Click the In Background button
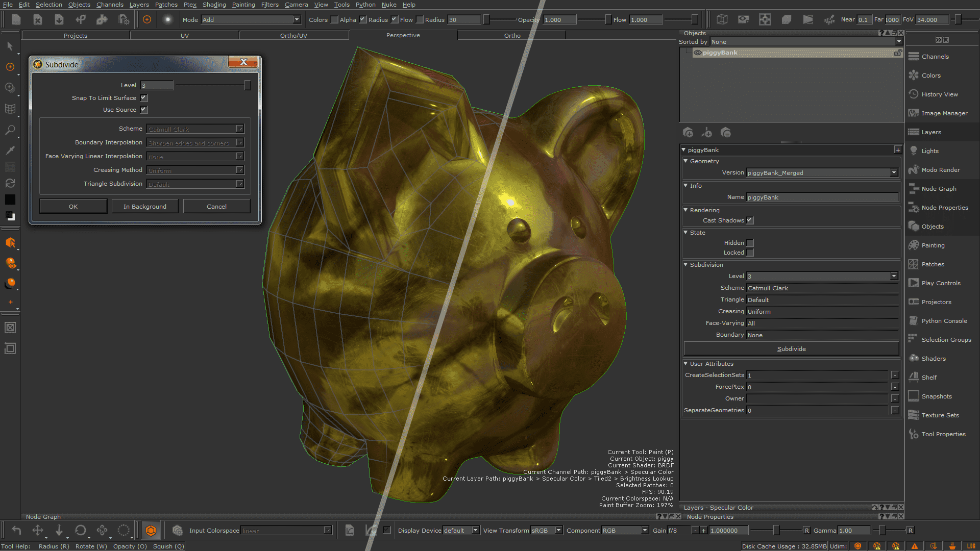Viewport: 980px width, 551px height. 145,206
